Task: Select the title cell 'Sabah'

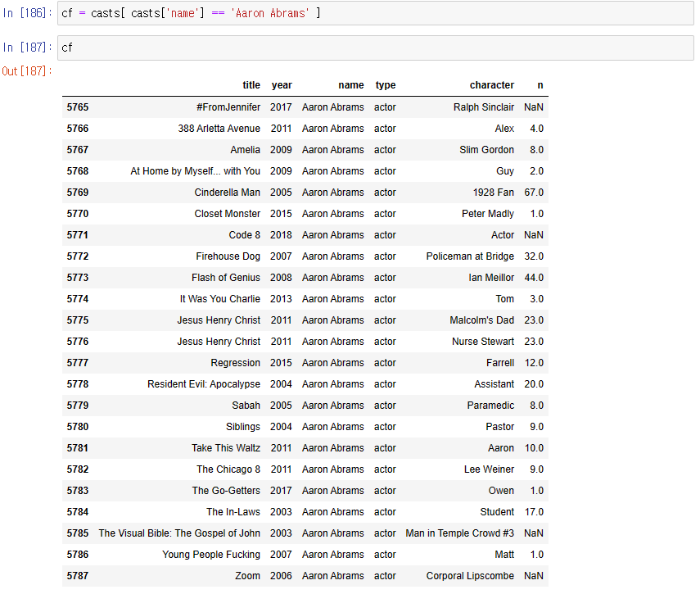Action: (x=246, y=406)
